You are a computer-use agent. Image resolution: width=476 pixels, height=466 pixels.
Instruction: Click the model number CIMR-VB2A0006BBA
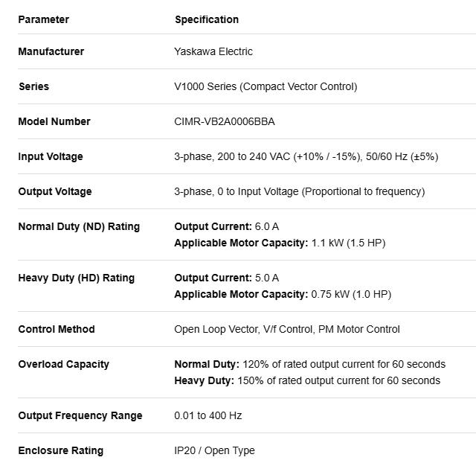[225, 121]
